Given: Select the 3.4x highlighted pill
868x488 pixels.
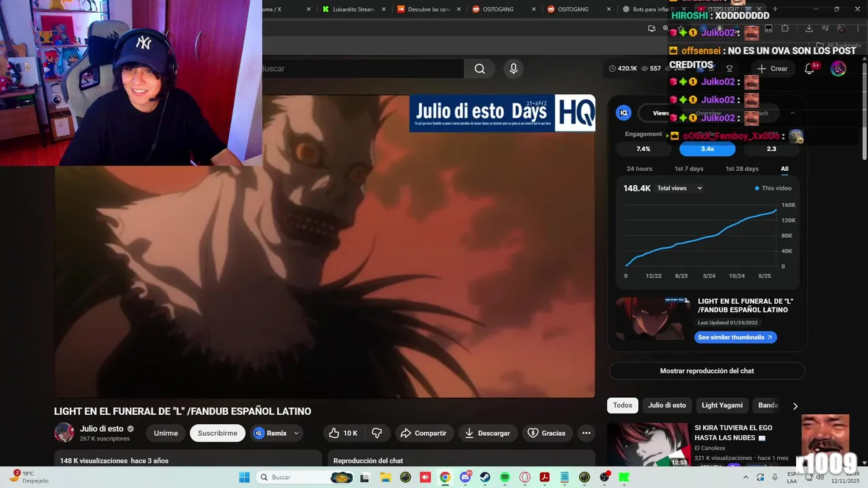Looking at the screenshot, I should pyautogui.click(x=707, y=148).
